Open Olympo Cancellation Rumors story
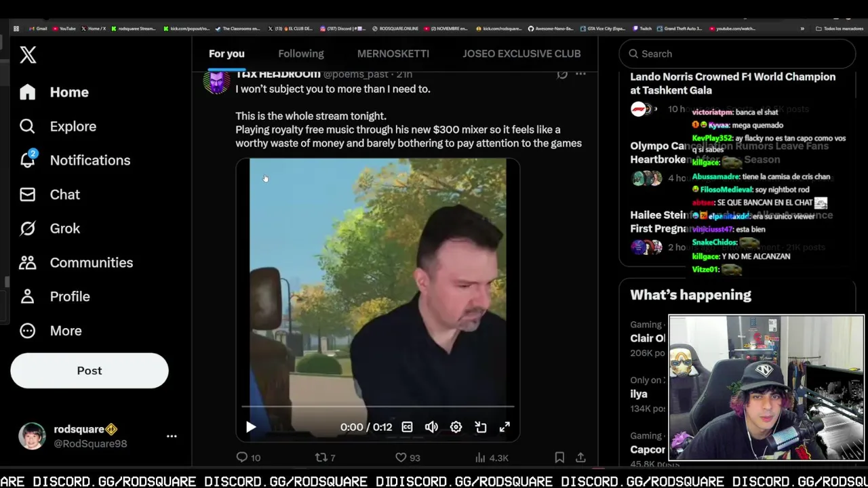This screenshot has width=868, height=488. pos(729,152)
